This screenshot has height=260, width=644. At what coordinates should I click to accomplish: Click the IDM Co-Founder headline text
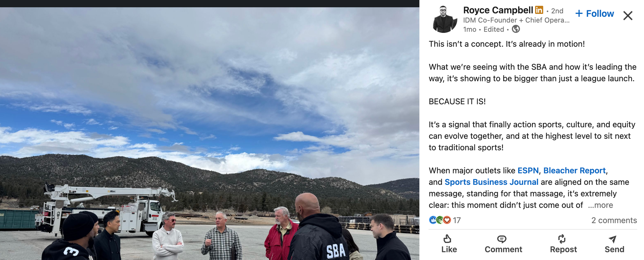point(516,20)
